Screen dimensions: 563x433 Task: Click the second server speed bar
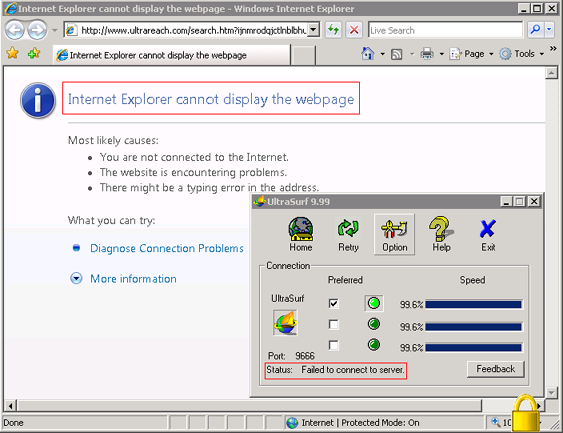(474, 327)
